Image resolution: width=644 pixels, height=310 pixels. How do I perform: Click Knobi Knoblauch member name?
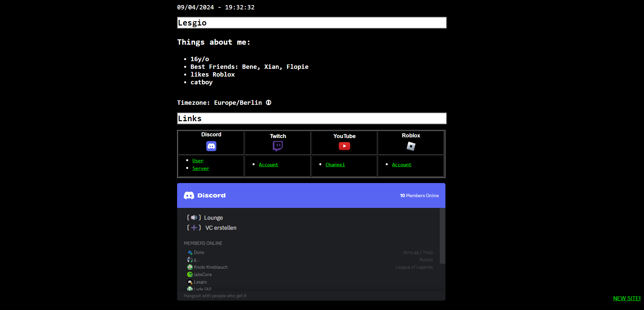211,267
